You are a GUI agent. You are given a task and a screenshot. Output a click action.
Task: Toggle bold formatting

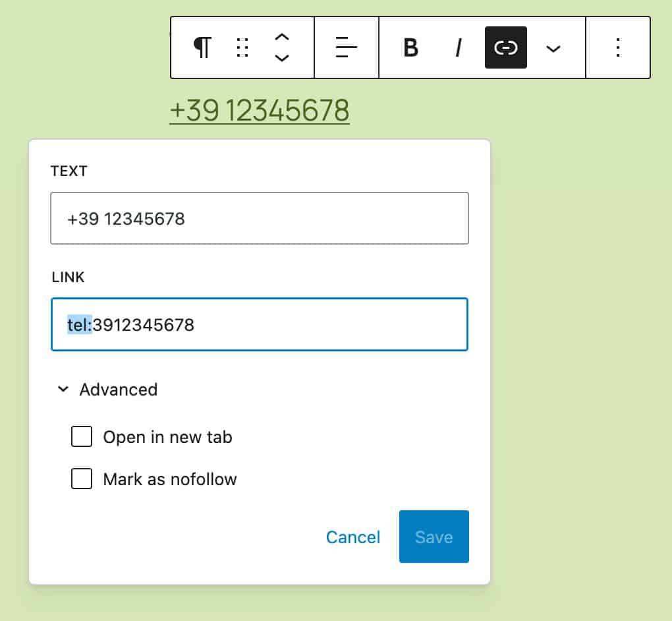(x=410, y=47)
